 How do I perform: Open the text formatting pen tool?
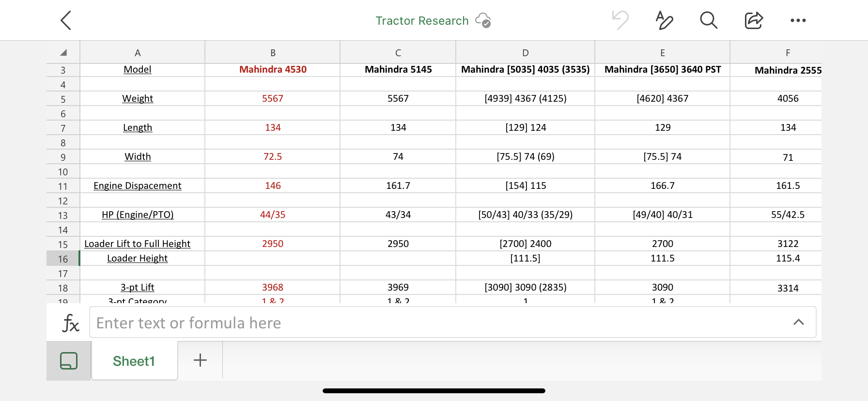pos(664,20)
